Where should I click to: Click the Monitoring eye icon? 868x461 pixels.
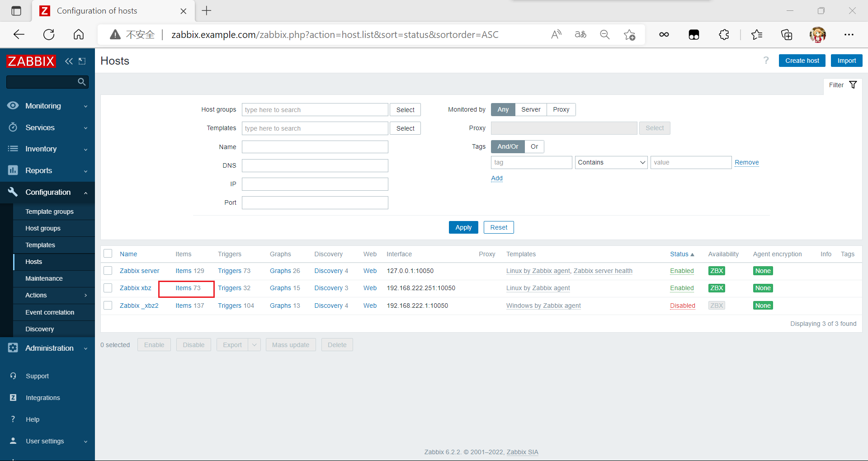(13, 105)
